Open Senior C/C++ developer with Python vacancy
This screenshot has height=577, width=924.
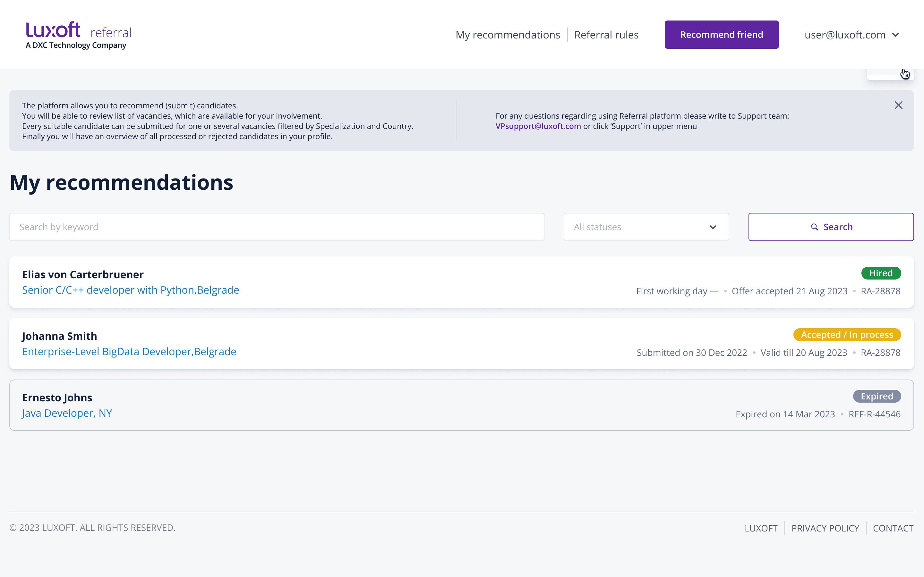tap(131, 290)
